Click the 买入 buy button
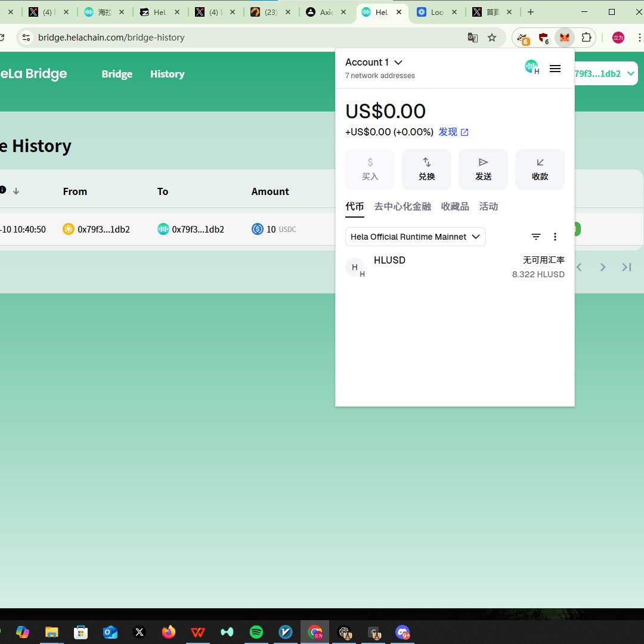Screen dimensions: 644x644 370,169
